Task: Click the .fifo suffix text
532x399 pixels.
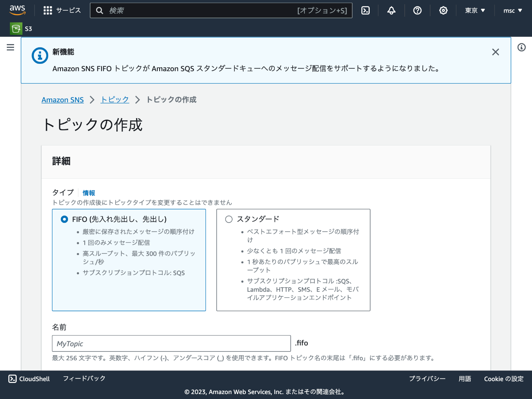Action: 302,343
